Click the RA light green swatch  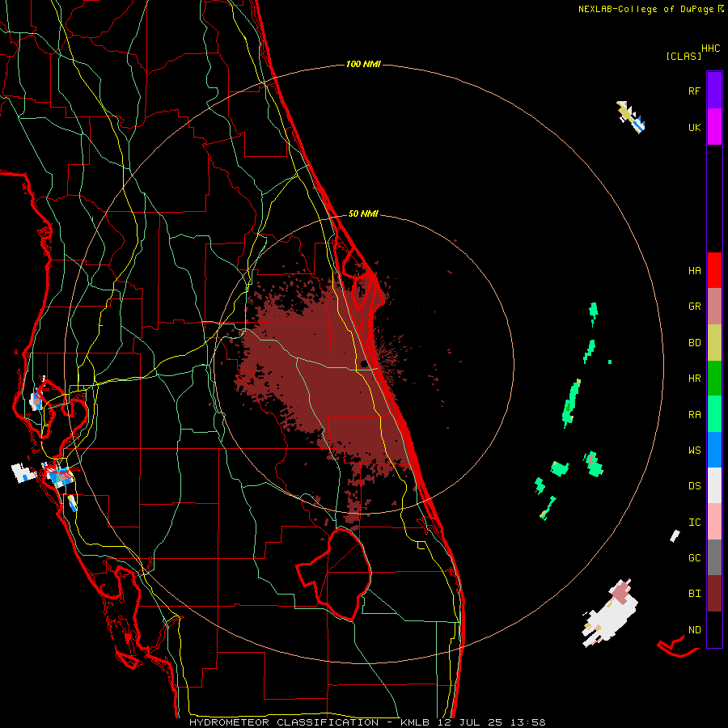pos(714,414)
